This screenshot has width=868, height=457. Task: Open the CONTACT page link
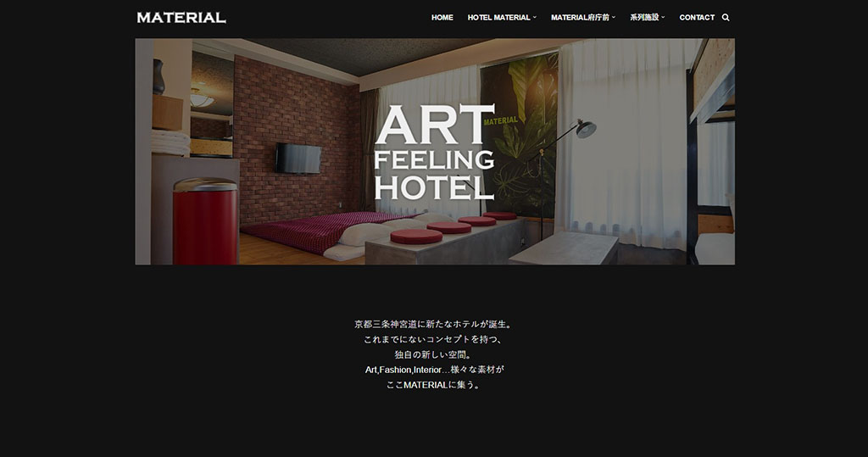[x=697, y=18]
